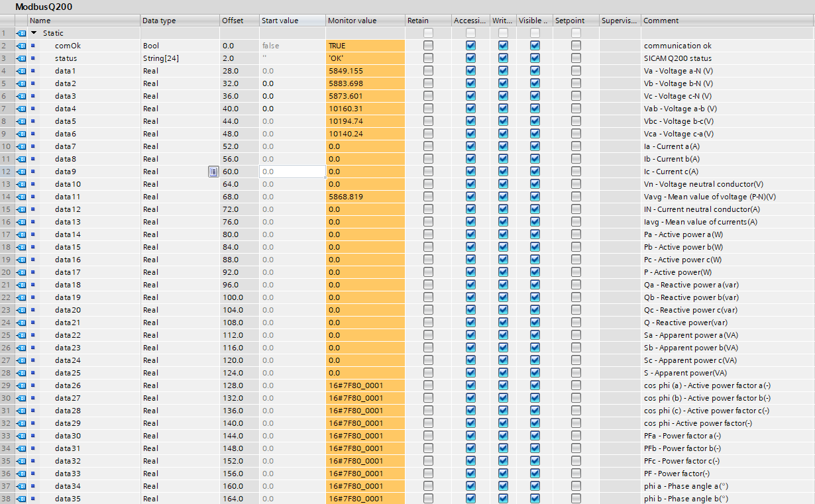Enable Retain checkbox for comOk
This screenshot has width=815, height=504.
click(x=428, y=46)
